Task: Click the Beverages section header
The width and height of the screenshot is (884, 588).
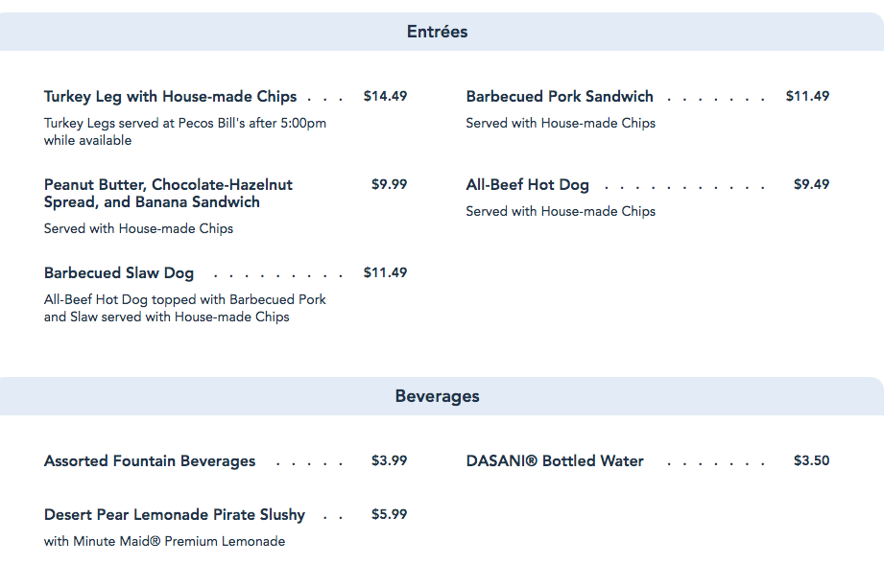Action: (x=437, y=396)
